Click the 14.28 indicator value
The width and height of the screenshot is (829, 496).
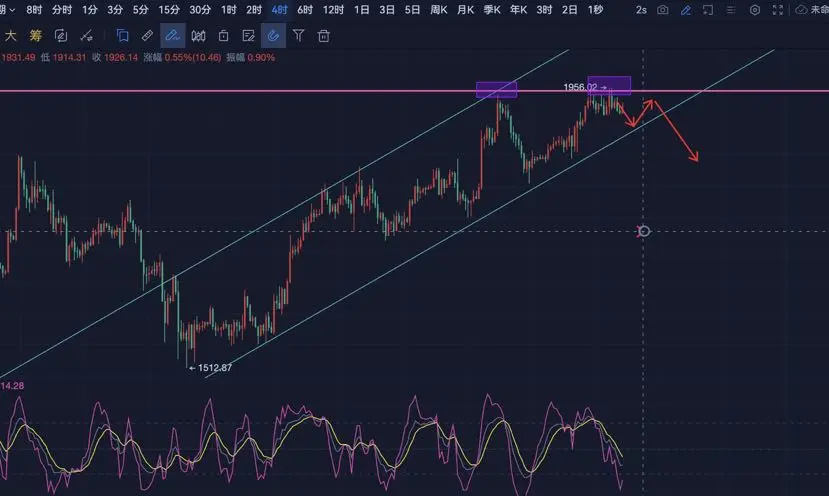click(12, 386)
